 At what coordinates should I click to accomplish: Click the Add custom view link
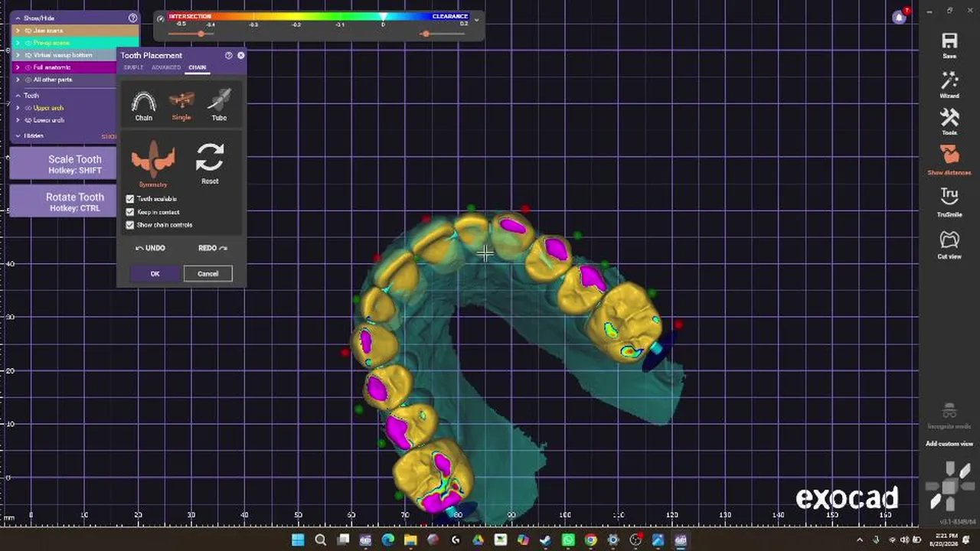(x=949, y=444)
